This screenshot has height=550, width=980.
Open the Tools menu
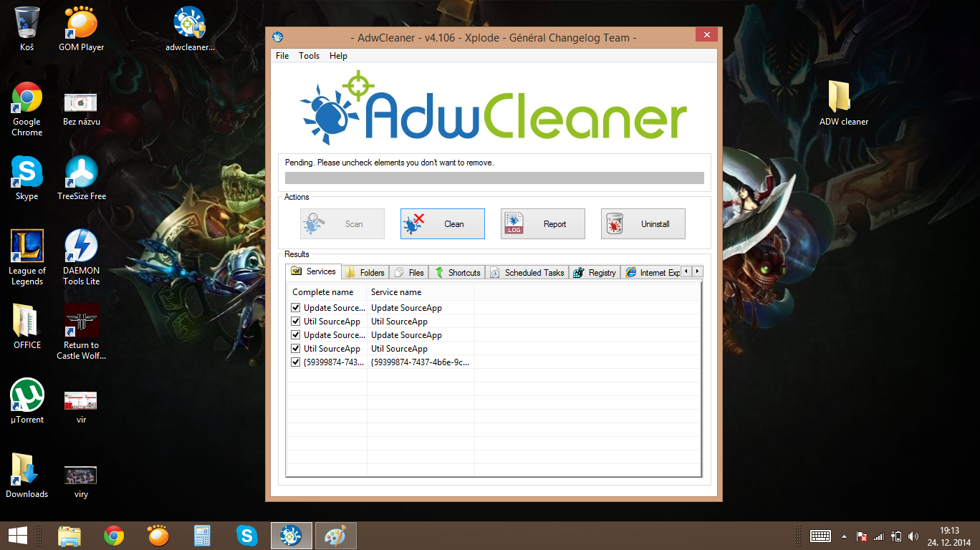coord(309,56)
